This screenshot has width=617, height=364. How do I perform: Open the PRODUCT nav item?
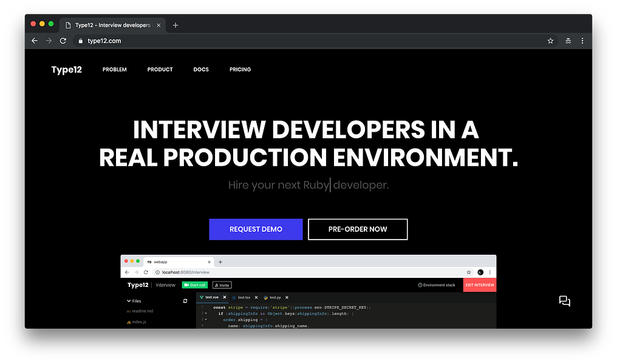pos(160,70)
